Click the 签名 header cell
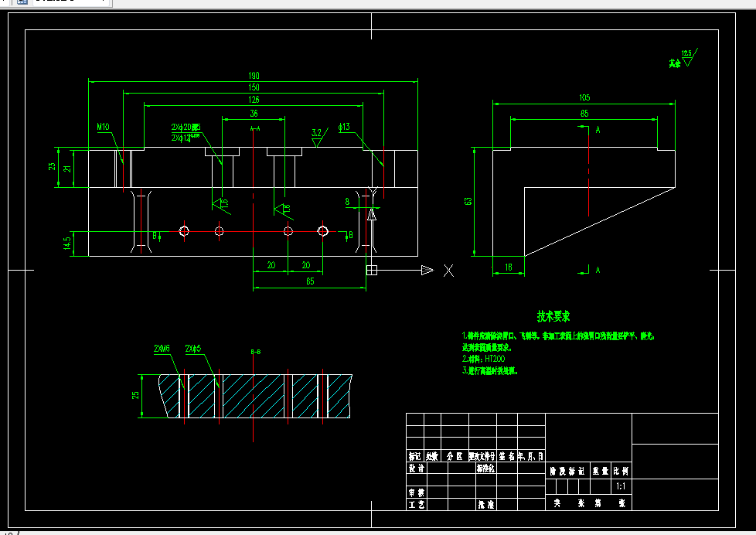This screenshot has height=535, width=756. pyautogui.click(x=507, y=456)
